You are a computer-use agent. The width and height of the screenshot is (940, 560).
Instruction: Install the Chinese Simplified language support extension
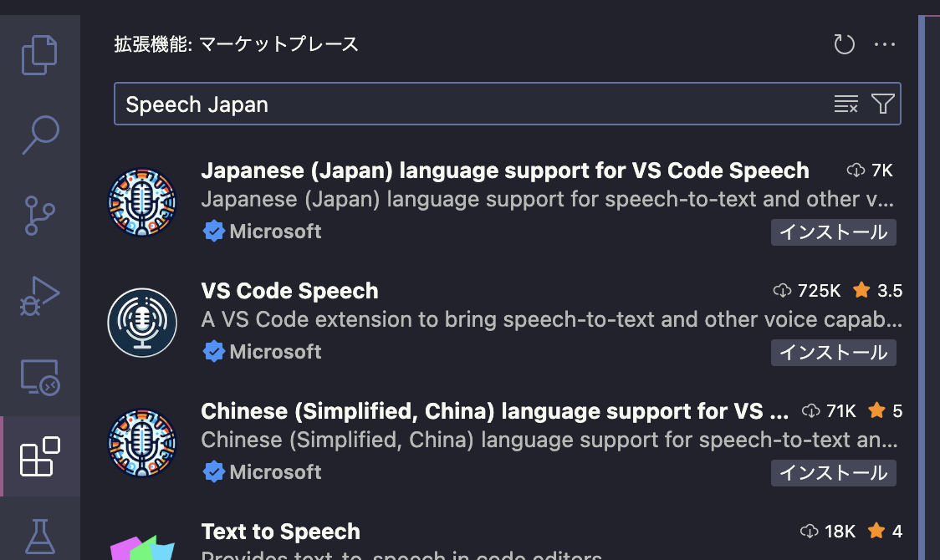833,472
